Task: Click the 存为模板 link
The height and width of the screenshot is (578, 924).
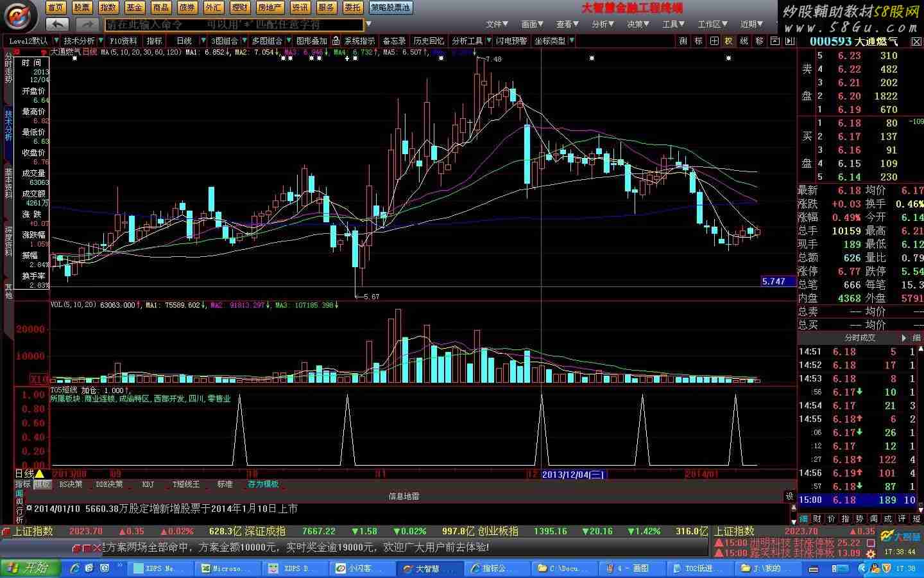Action: 263,484
